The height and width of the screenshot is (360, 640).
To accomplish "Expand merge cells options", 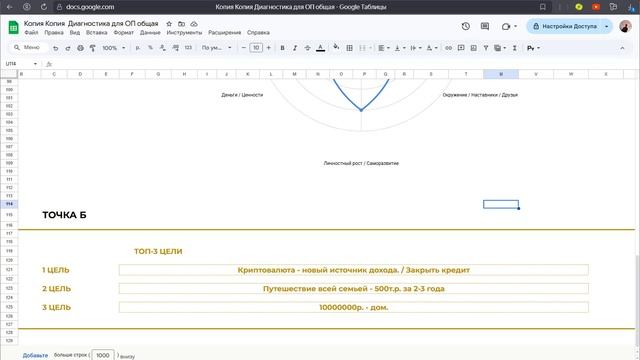I will tap(371, 48).
